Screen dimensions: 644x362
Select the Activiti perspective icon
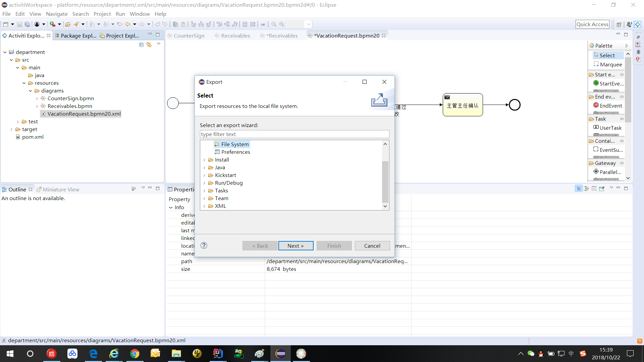click(x=638, y=24)
